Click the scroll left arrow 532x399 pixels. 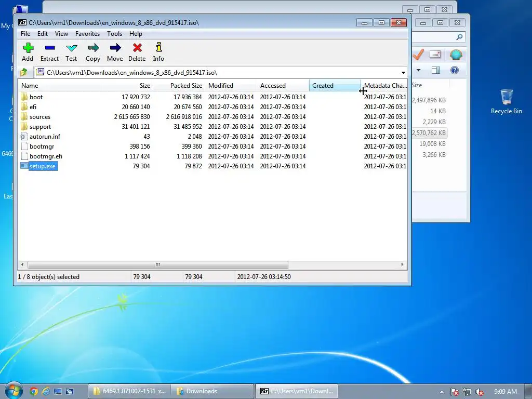coord(22,264)
